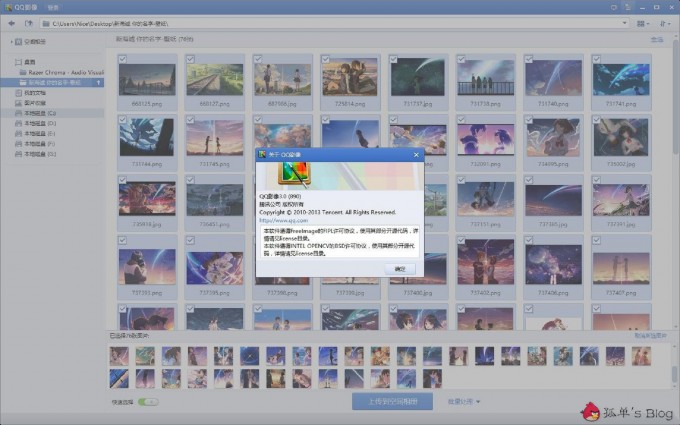
Task: Open 本地磁盘 (C:) drive
Action: click(x=40, y=113)
